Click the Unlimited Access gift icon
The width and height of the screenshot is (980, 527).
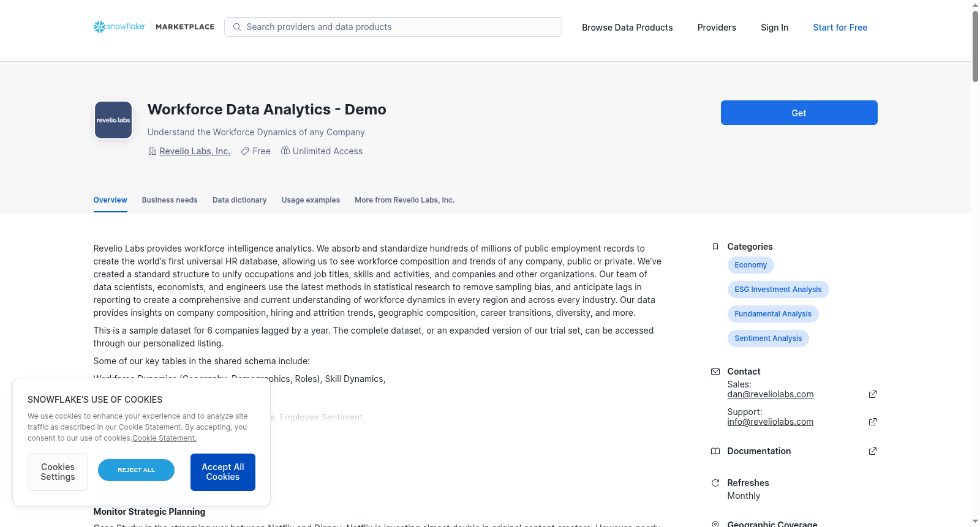pyautogui.click(x=285, y=151)
